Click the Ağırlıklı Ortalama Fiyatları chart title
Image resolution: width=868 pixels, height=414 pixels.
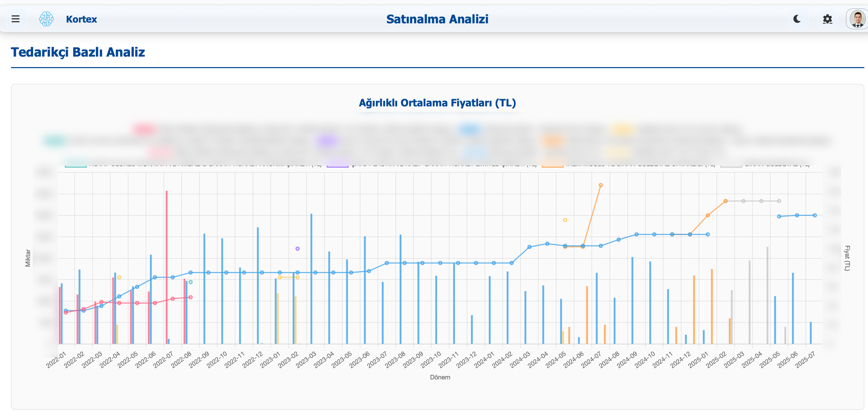437,103
